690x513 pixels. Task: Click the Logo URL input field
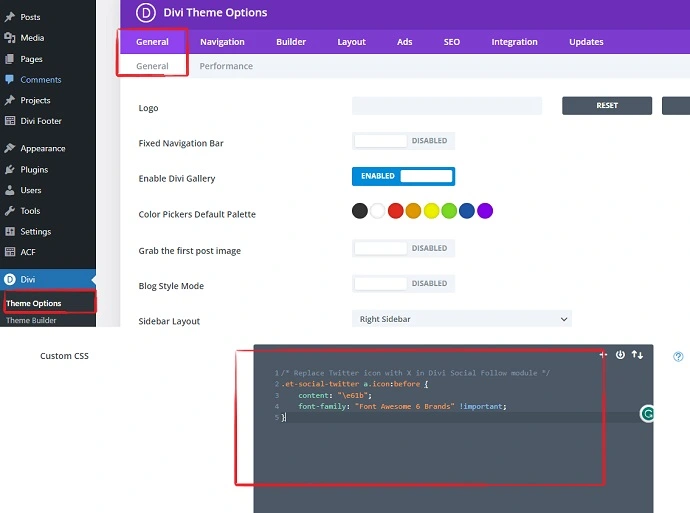click(x=447, y=106)
